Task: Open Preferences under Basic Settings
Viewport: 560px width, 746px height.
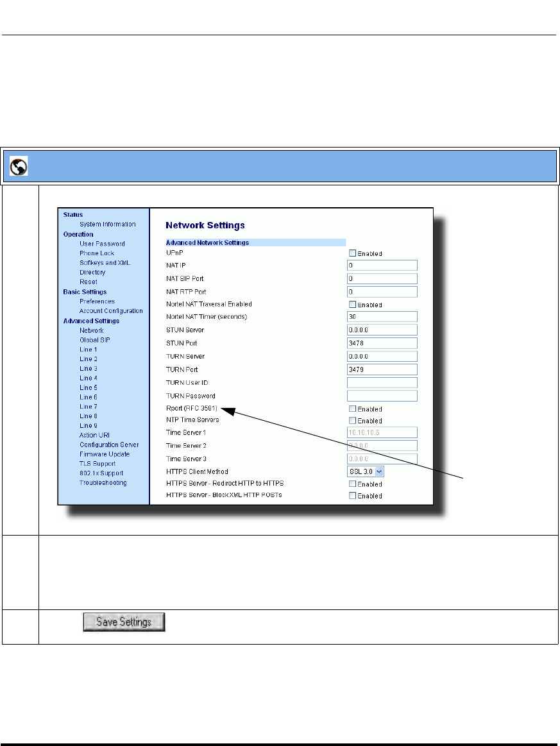Action: 97,301
